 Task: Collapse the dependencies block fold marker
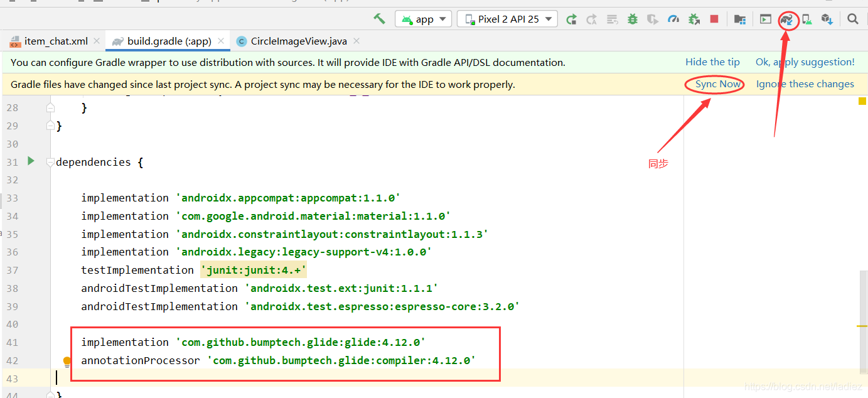(x=51, y=162)
